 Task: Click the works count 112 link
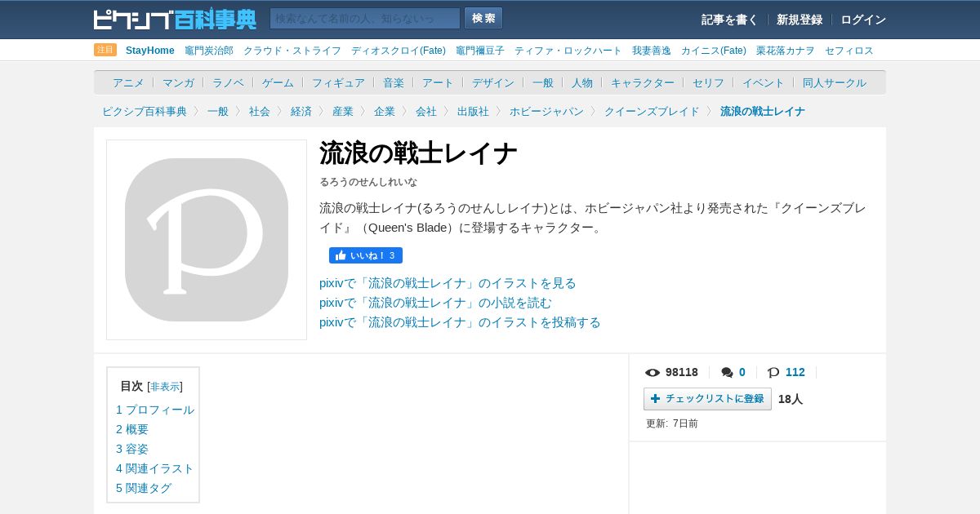(795, 372)
